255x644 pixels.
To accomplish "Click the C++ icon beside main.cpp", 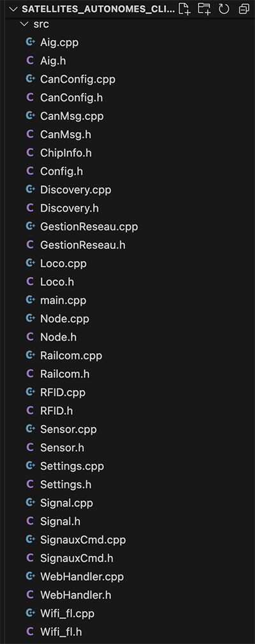I will pos(30,300).
